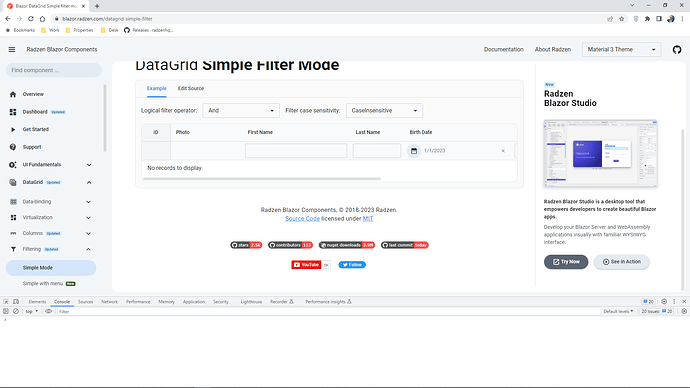Screen dimensions: 690x388
Task: Open the console context 'top' dropdown
Action: tap(31, 311)
